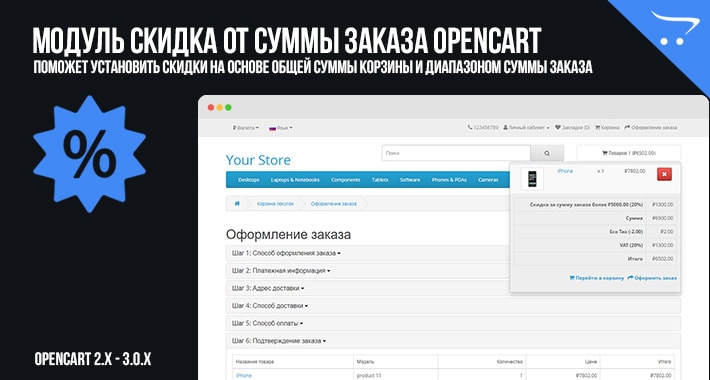This screenshot has height=380, width=710.
Task: Open the Components menu
Action: [345, 180]
